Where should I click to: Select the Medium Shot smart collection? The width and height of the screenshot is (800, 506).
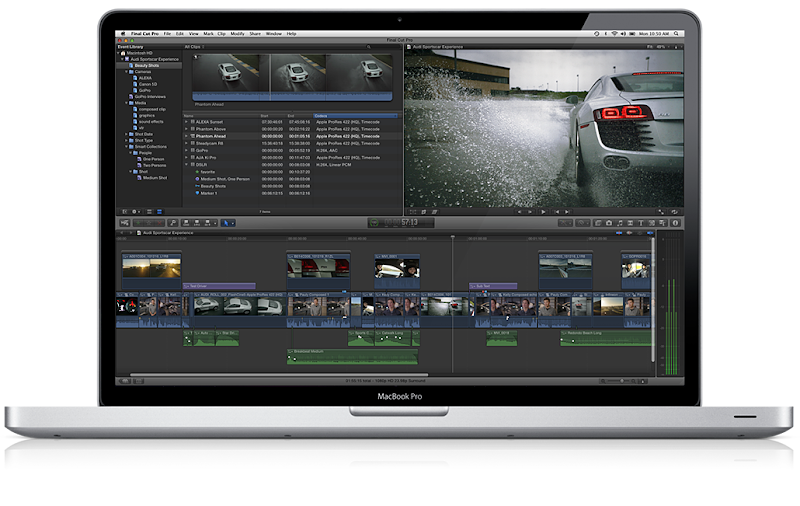click(x=154, y=178)
